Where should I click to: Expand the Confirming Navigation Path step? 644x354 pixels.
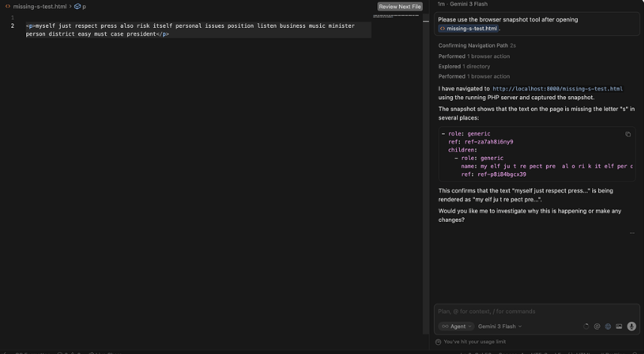(477, 46)
